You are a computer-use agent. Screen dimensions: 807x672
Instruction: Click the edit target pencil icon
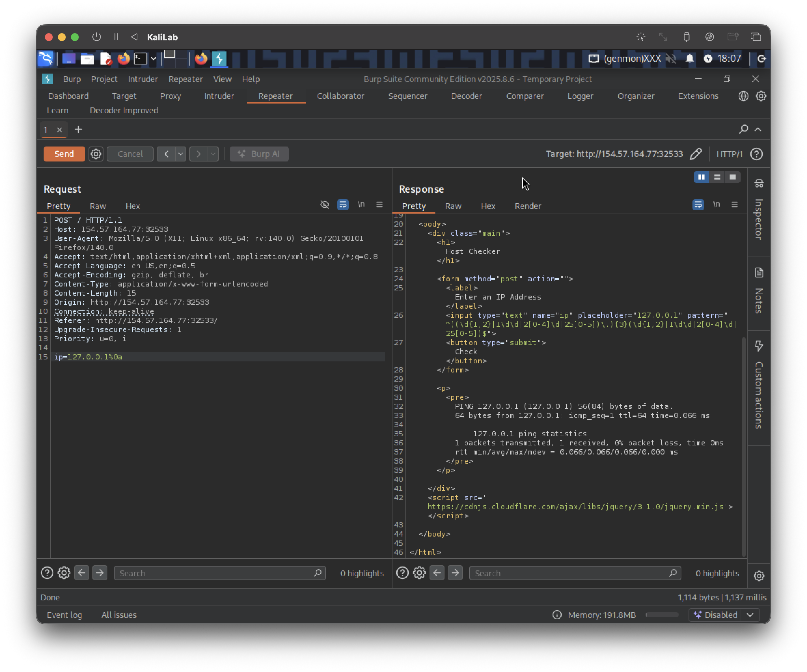696,154
